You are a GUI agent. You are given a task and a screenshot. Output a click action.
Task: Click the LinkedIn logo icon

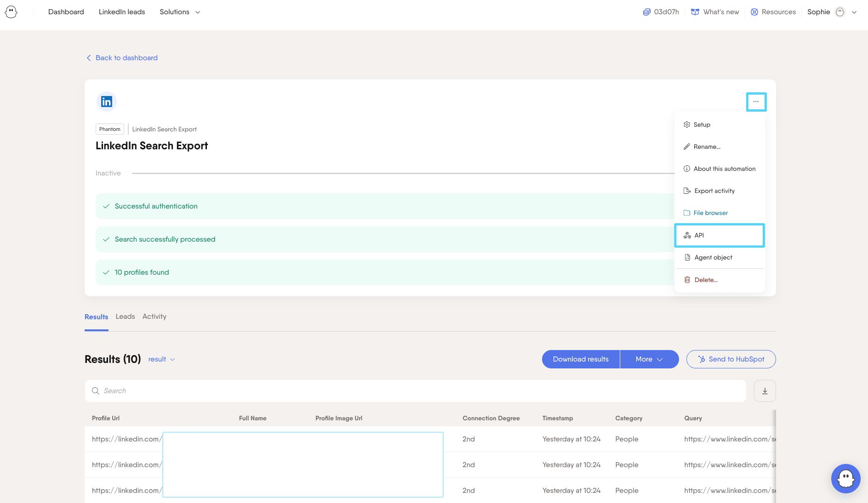(107, 102)
